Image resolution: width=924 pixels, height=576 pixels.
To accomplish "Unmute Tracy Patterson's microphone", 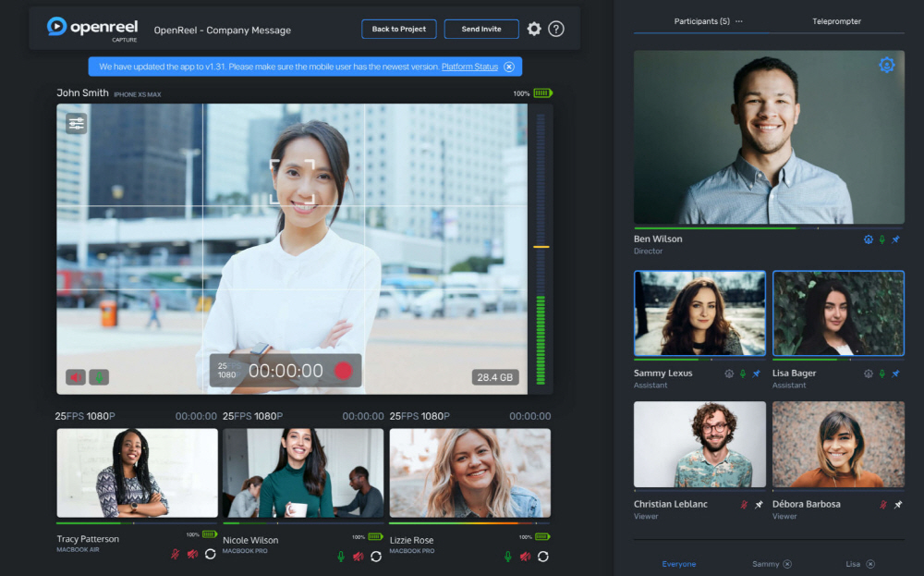I will tap(175, 555).
